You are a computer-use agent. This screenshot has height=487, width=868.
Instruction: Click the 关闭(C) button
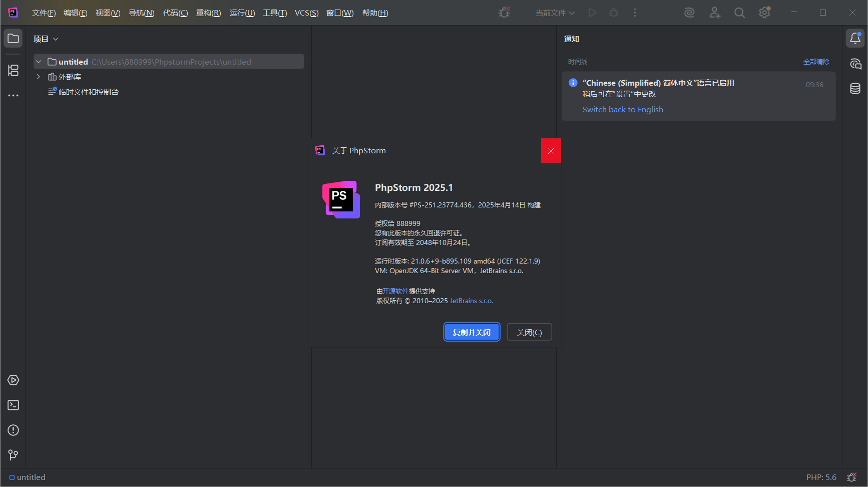coord(529,332)
